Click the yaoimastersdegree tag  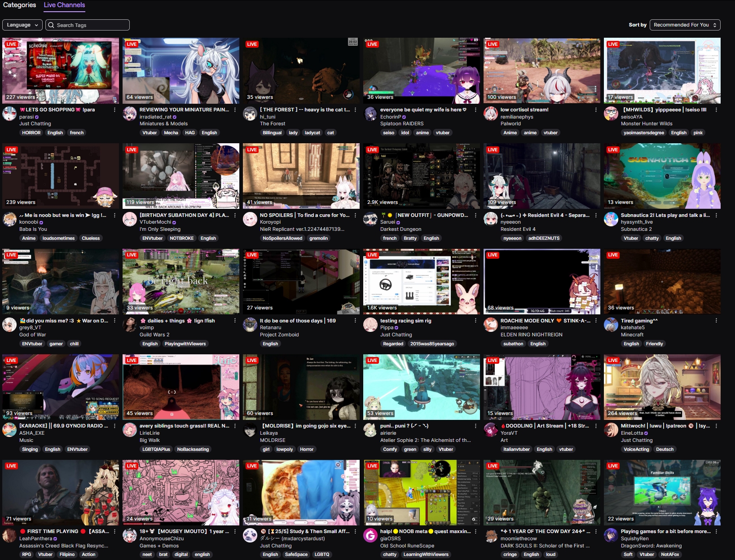coord(644,133)
